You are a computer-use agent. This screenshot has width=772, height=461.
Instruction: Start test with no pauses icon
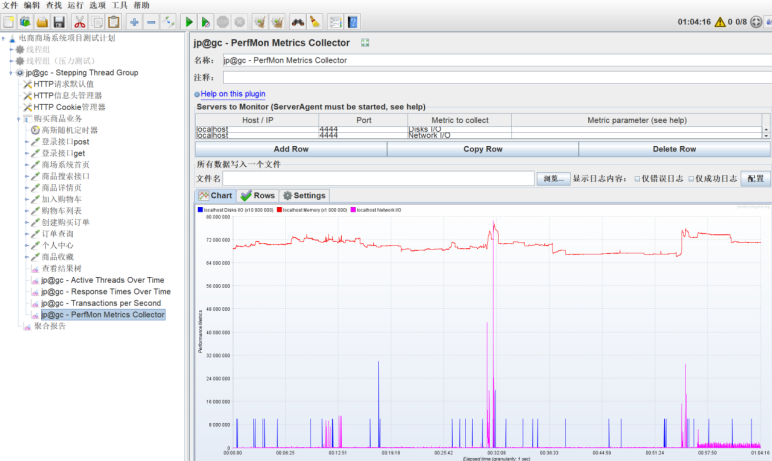click(x=206, y=22)
